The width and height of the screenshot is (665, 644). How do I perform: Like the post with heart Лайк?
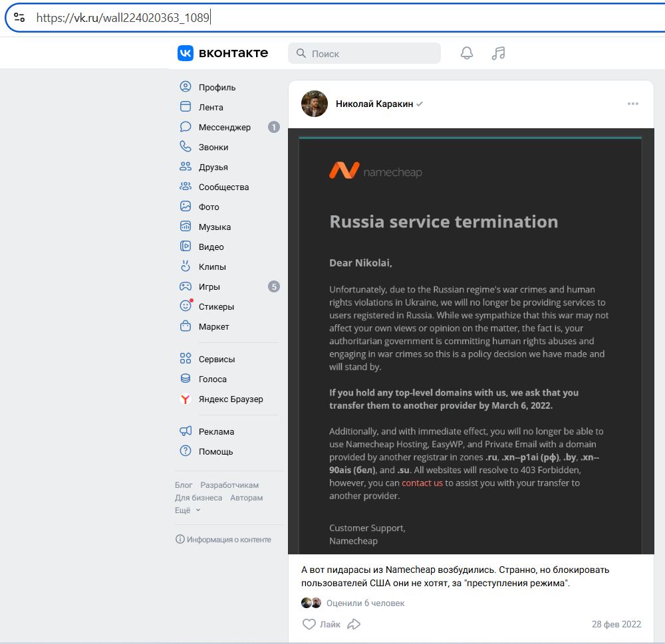coord(321,624)
